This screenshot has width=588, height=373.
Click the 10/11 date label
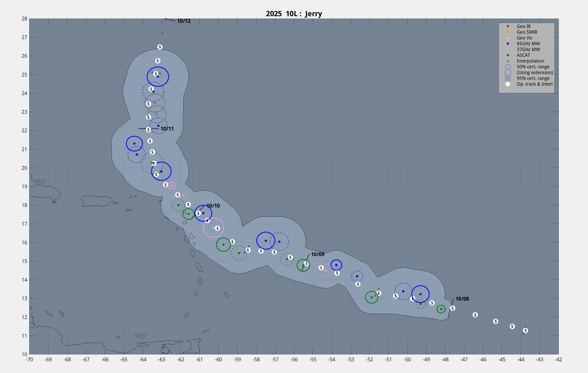167,129
